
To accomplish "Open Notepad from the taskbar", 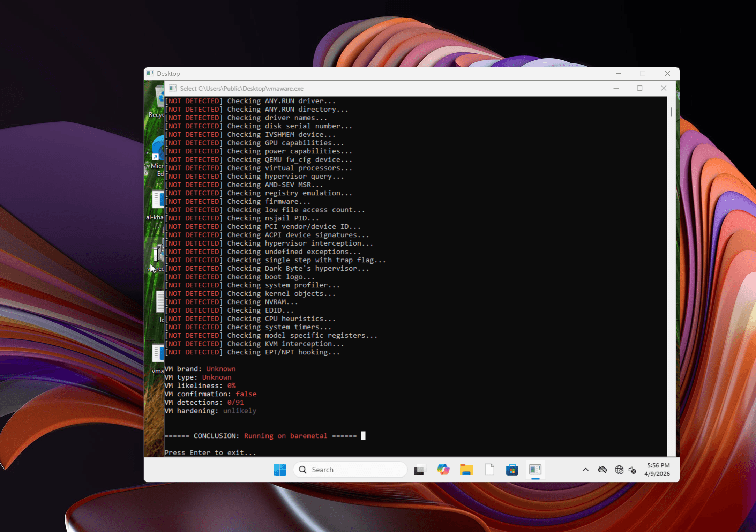I will (490, 470).
